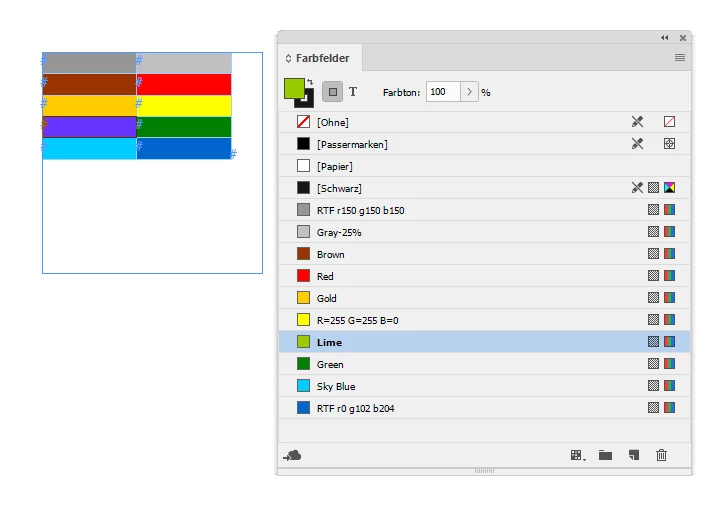The image size is (705, 506).
Task: Select the Sky Blue swatch
Action: (484, 386)
